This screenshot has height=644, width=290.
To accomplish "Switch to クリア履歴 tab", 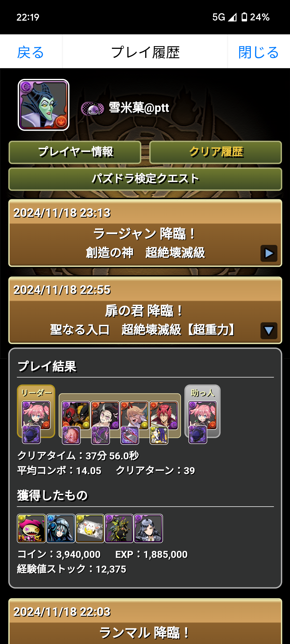I will 216,152.
